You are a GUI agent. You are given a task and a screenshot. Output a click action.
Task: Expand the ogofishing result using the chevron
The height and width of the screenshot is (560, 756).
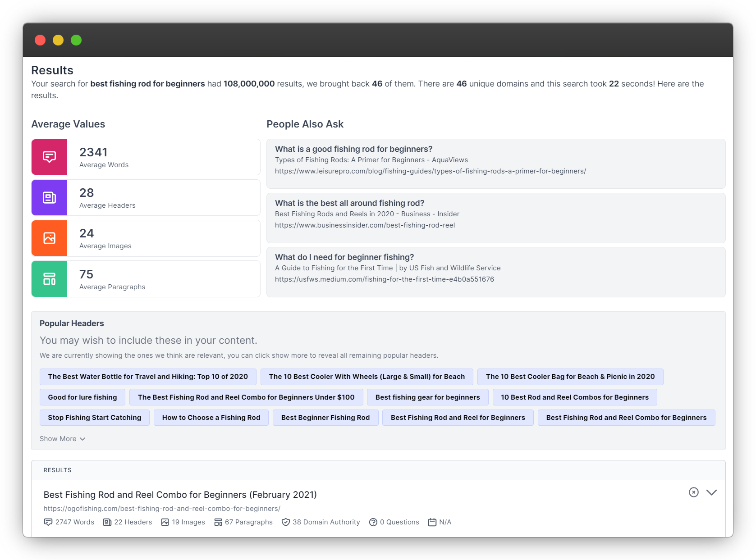pos(712,492)
